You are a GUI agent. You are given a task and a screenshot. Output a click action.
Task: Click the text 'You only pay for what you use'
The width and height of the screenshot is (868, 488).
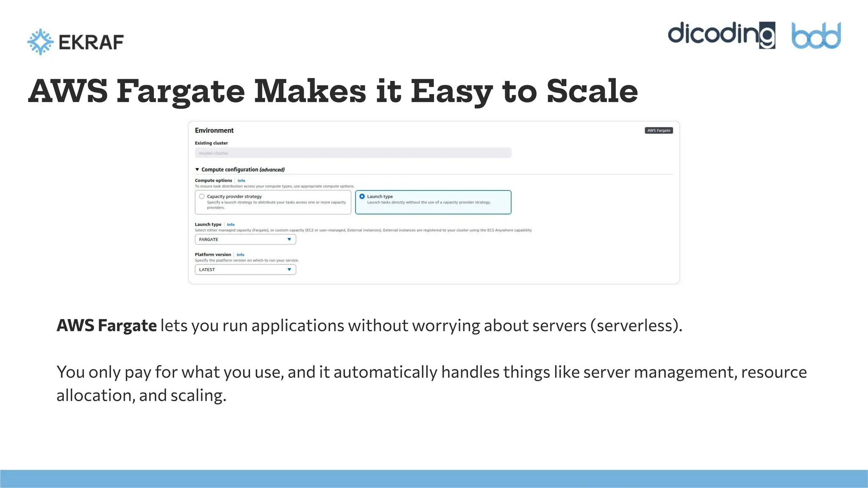(x=170, y=372)
